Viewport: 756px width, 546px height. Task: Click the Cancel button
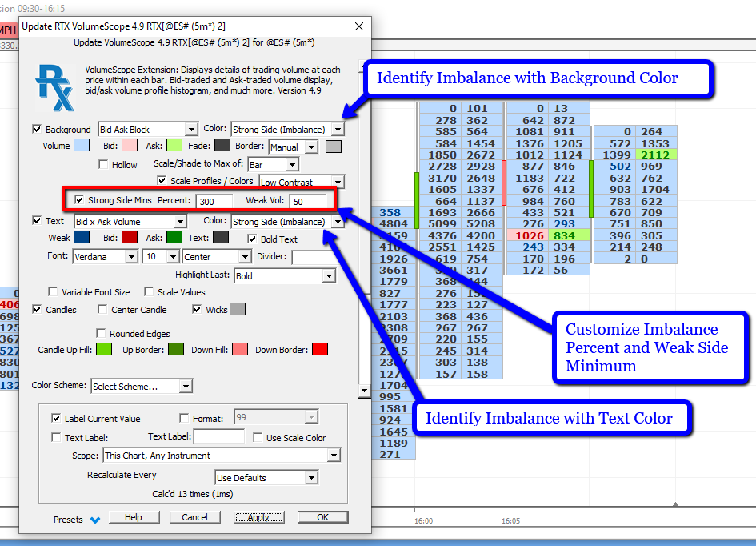194,517
